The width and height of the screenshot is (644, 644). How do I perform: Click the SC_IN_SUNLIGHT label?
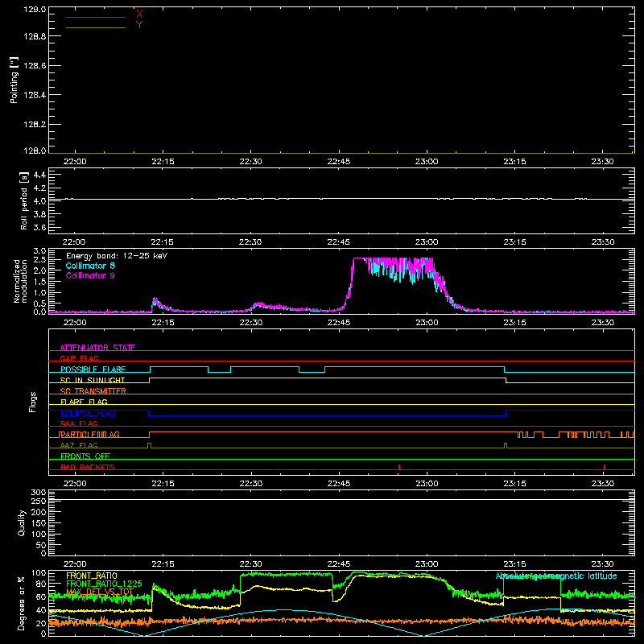click(93, 380)
